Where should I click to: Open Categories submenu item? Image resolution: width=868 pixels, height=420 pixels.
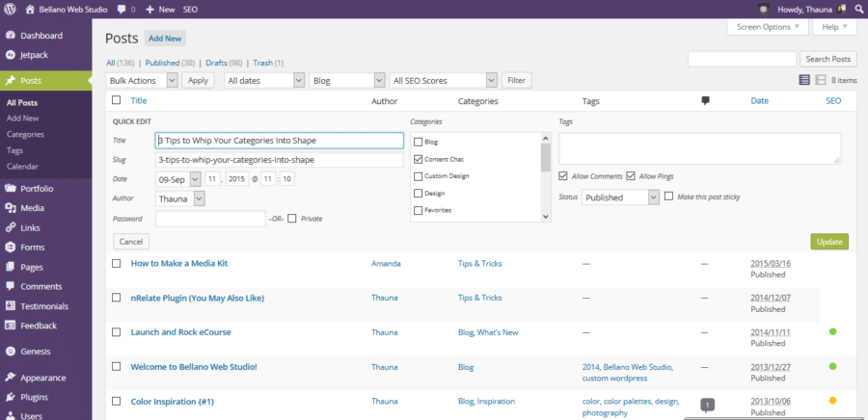pyautogui.click(x=25, y=134)
